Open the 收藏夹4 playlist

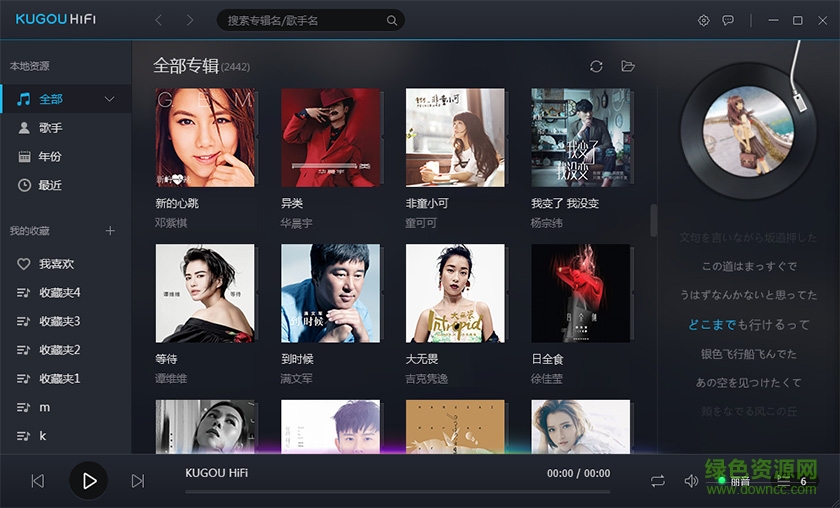tap(65, 293)
